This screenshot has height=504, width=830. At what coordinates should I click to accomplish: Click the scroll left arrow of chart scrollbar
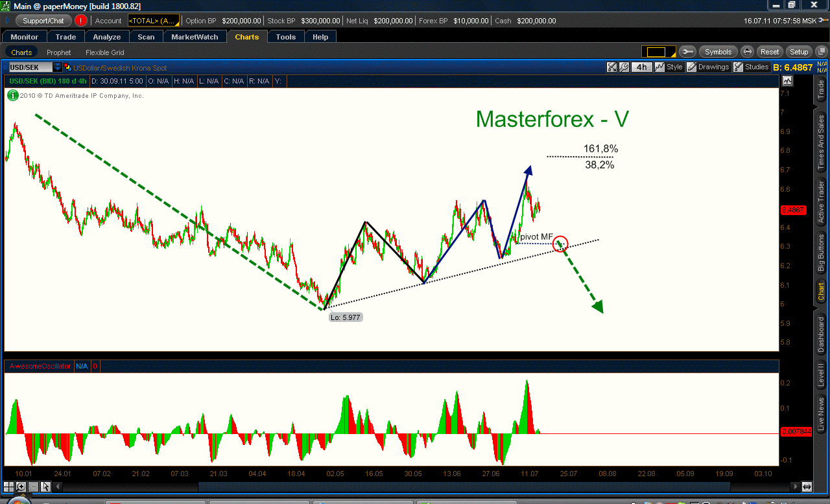coord(58,487)
